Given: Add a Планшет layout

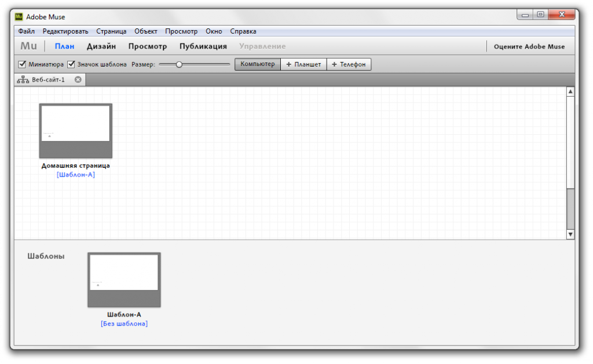Looking at the screenshot, I should tap(303, 64).
